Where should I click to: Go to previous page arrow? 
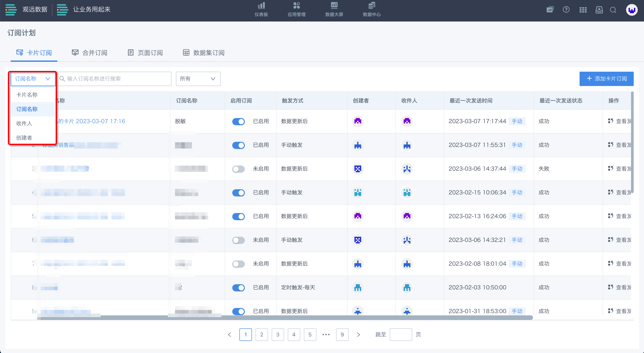click(x=230, y=334)
